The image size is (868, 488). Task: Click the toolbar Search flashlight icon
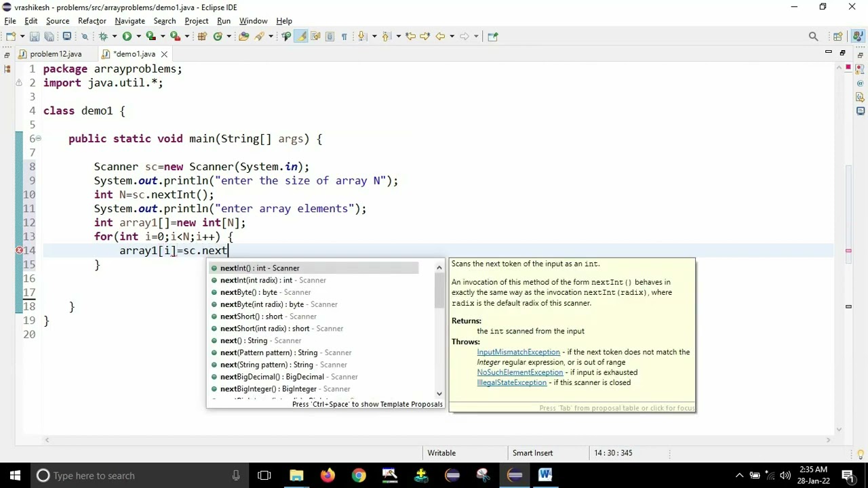(x=259, y=36)
